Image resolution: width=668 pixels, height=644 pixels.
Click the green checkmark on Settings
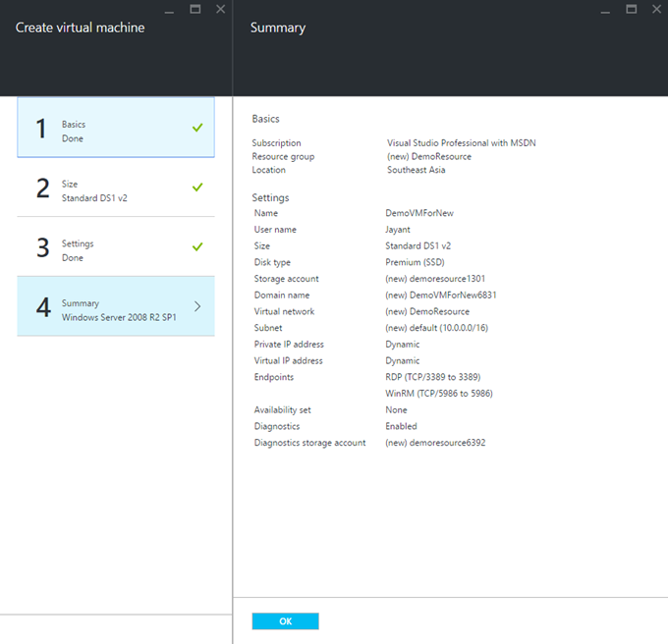tap(197, 246)
